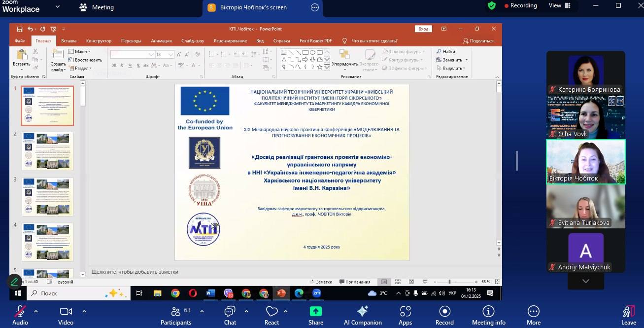The image size is (644, 328).
Task: Open the Participants panel
Action: coord(175,312)
